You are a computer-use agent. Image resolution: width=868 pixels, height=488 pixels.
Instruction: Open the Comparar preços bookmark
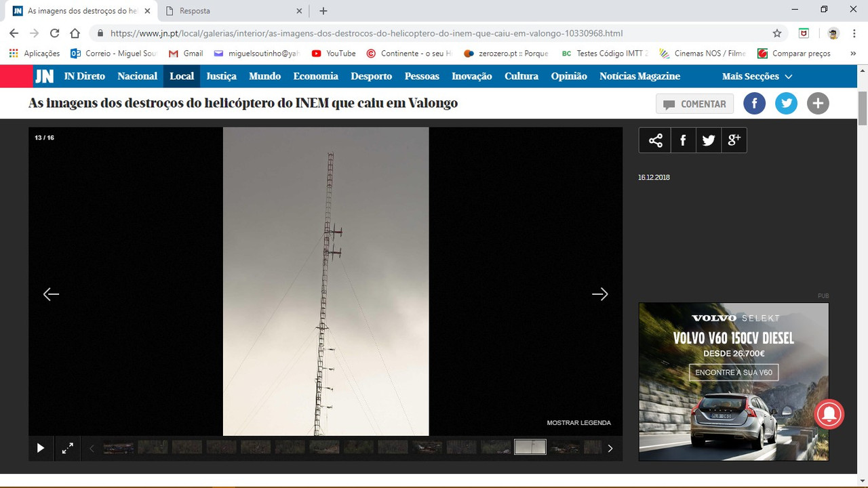pos(794,54)
